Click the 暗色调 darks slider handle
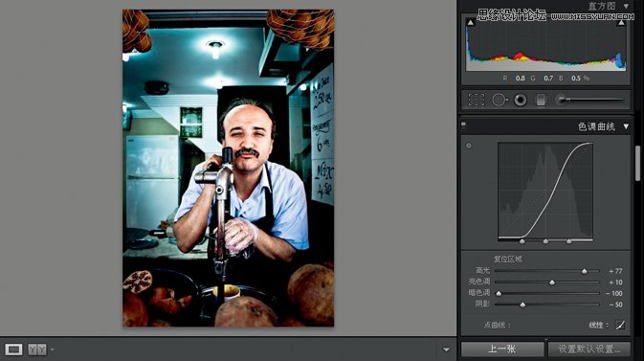Screen dimensions: 644x361 (x=499, y=294)
